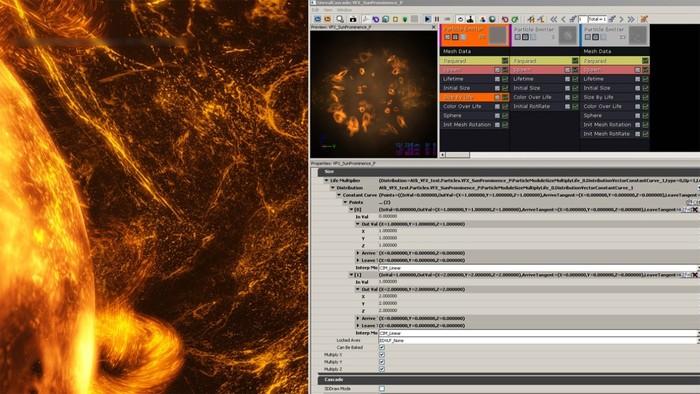Click the Redo toolbar icon

515,19
